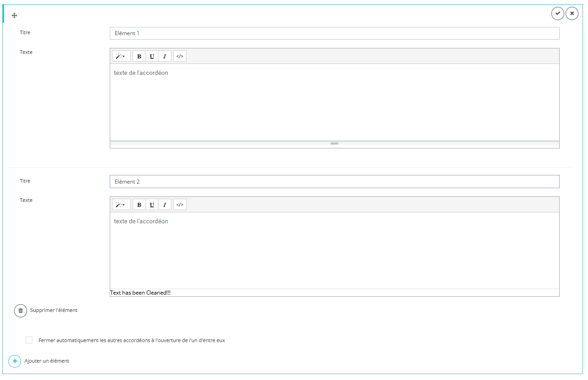Enable auto-close other accordions checkbox
The image size is (588, 380).
pyautogui.click(x=29, y=340)
